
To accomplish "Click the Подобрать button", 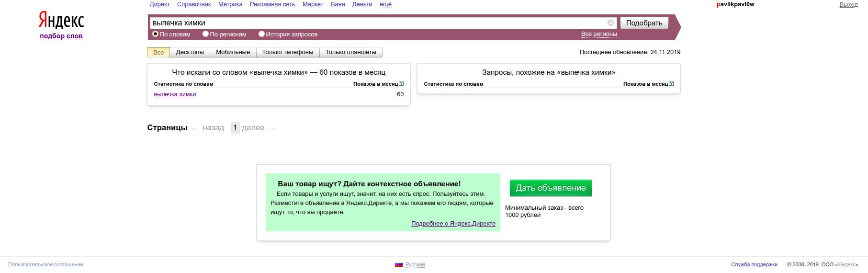I will coord(644,23).
